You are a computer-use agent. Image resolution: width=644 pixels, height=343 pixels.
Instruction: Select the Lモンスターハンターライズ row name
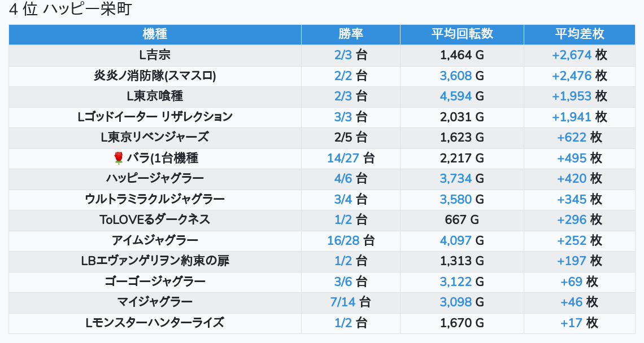[155, 323]
